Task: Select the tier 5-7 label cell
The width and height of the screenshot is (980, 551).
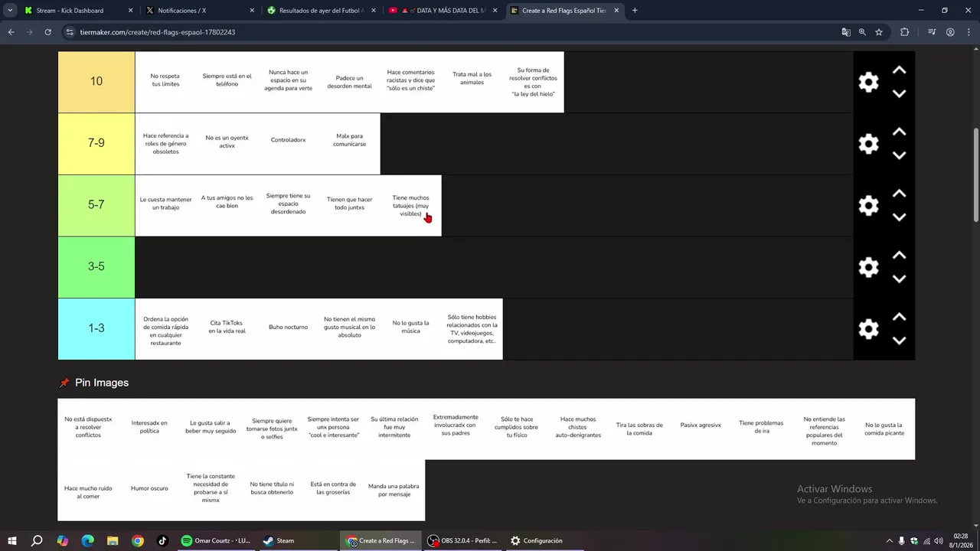Action: point(96,205)
